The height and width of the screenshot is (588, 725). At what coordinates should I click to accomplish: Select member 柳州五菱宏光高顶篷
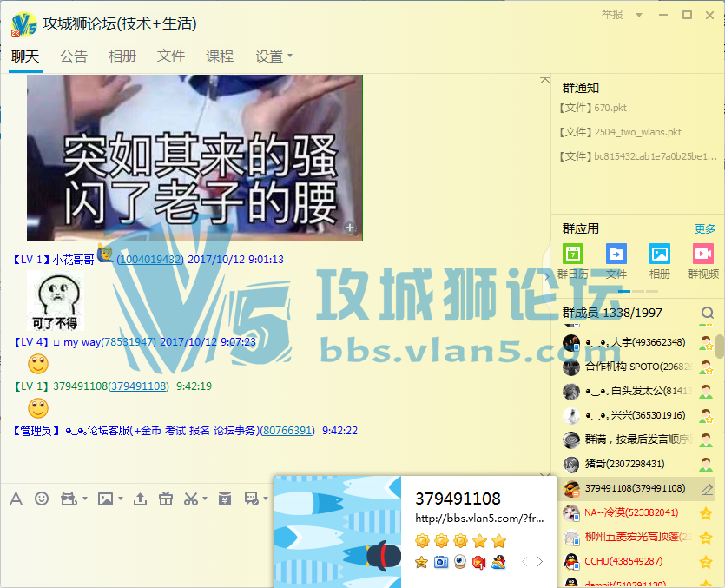pos(637,537)
